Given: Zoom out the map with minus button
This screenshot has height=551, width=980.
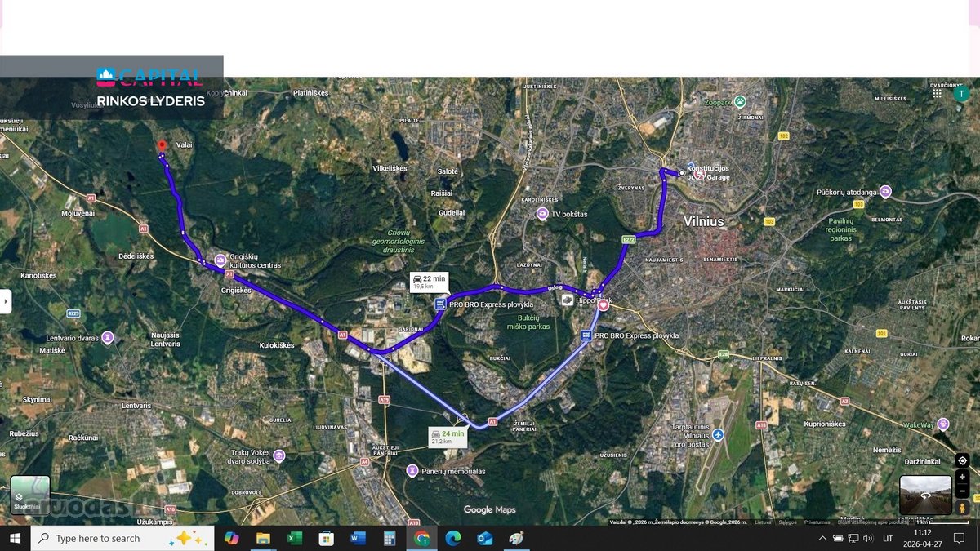Looking at the screenshot, I should [962, 491].
